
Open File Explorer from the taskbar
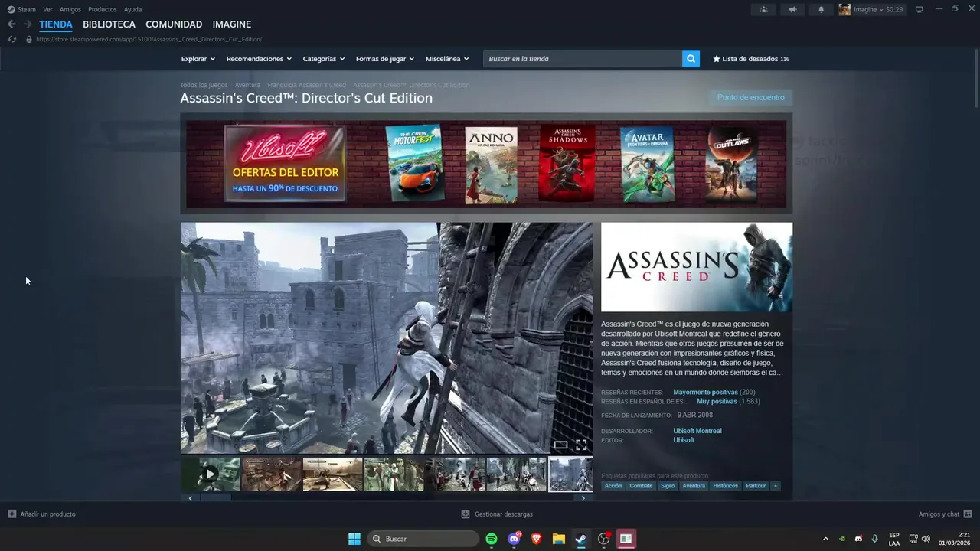pos(559,539)
